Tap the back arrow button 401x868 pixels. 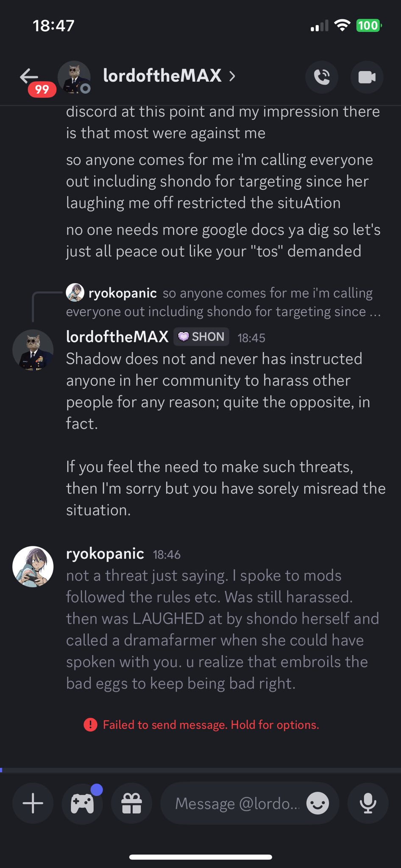click(30, 77)
